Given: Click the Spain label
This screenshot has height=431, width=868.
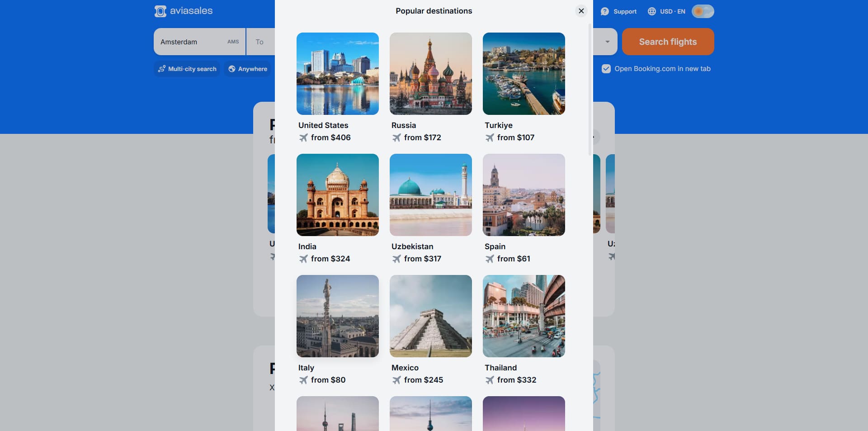Looking at the screenshot, I should tap(495, 246).
